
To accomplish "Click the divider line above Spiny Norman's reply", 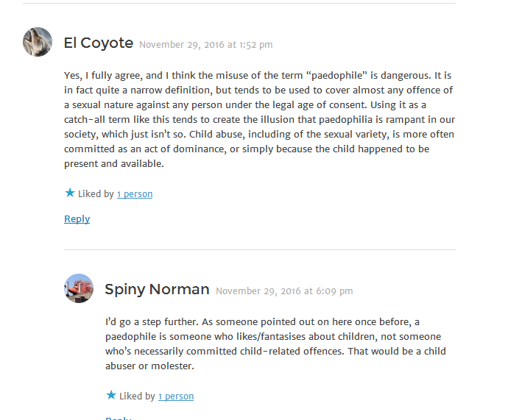I will pos(260,249).
